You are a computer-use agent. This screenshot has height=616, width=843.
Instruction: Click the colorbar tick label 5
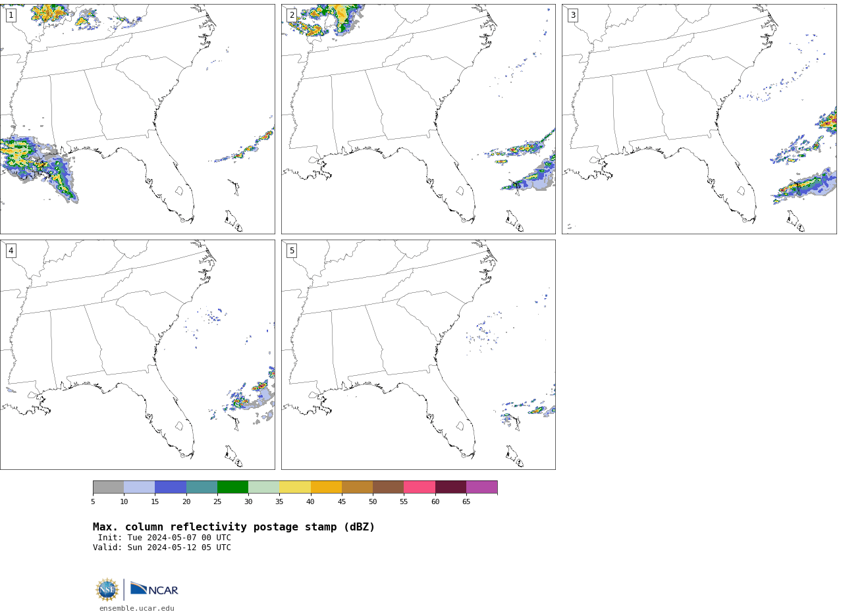point(93,501)
